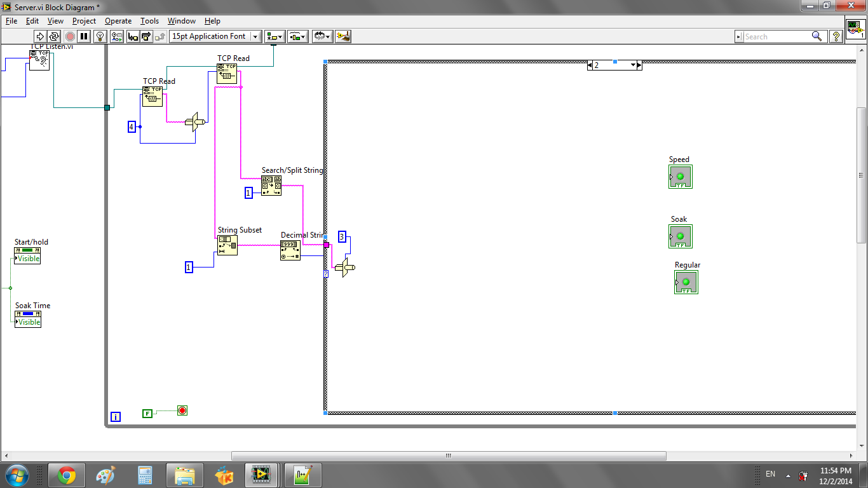Open the File menu

pos(11,21)
